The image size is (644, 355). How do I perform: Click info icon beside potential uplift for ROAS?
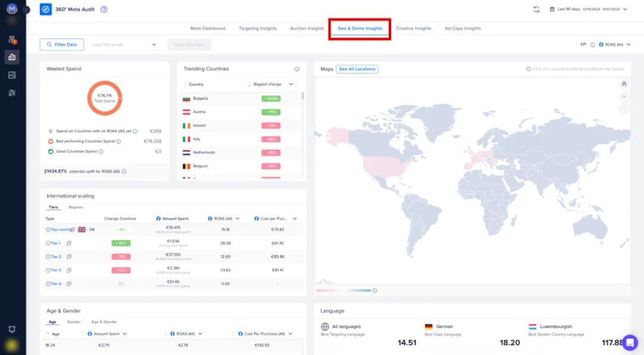coord(123,172)
